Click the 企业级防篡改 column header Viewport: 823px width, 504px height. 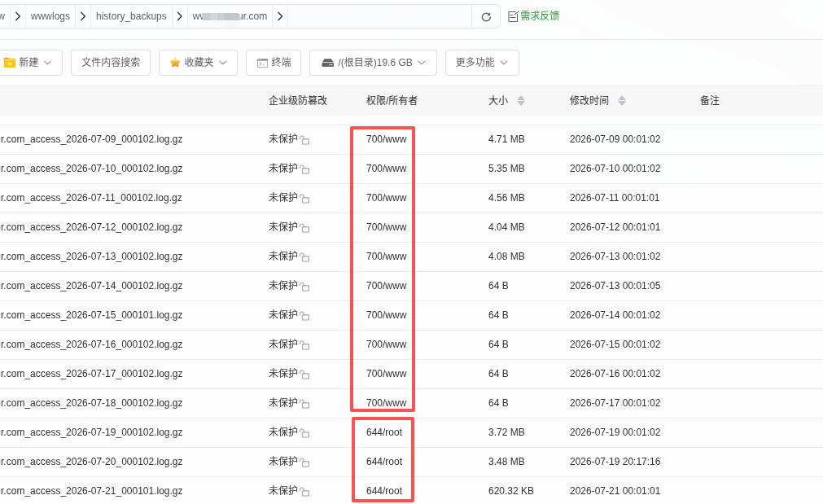[x=298, y=101]
